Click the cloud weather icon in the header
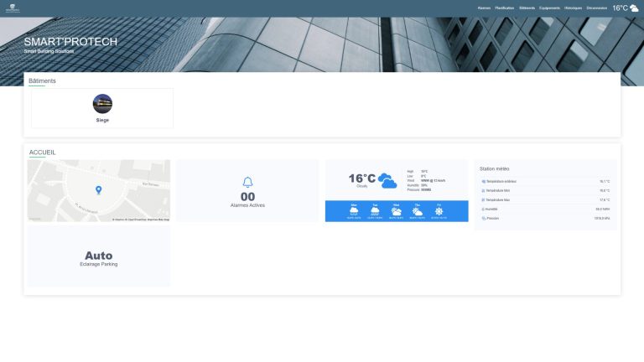The image size is (644, 362). [x=634, y=8]
